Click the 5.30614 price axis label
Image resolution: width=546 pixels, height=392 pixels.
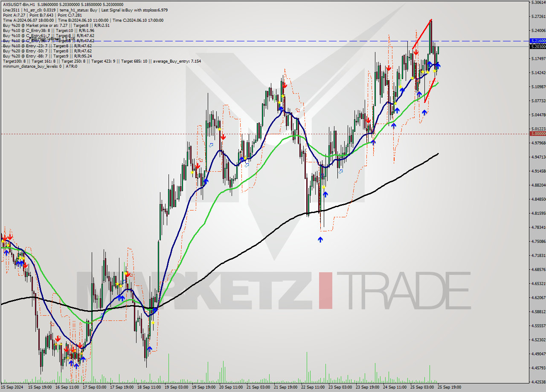coord(538,3)
